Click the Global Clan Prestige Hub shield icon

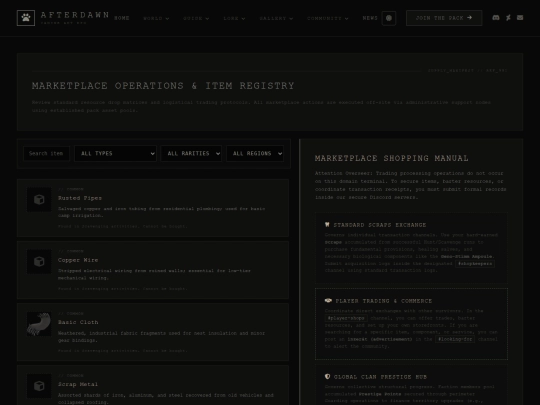coord(327,376)
